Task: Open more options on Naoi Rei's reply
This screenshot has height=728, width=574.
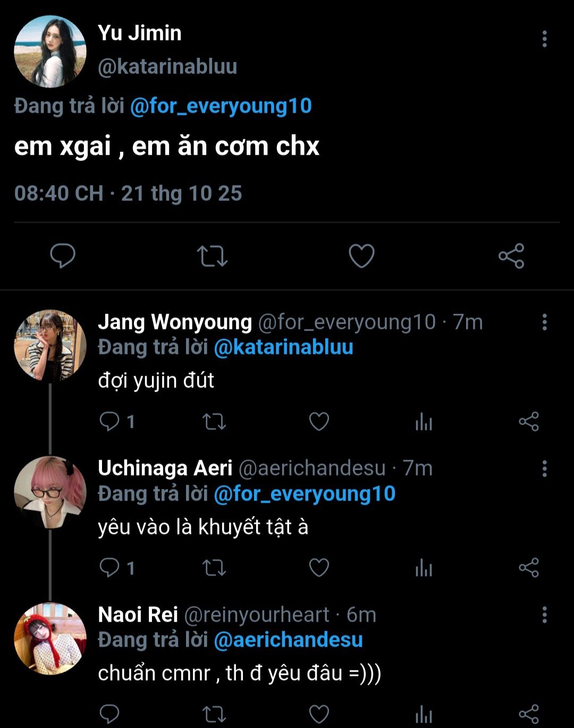Action: [x=544, y=615]
